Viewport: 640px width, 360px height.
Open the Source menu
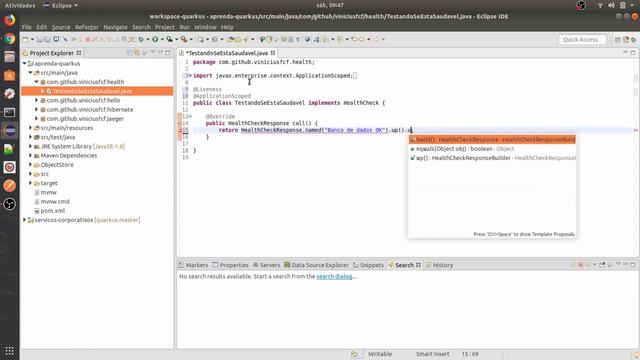point(61,27)
